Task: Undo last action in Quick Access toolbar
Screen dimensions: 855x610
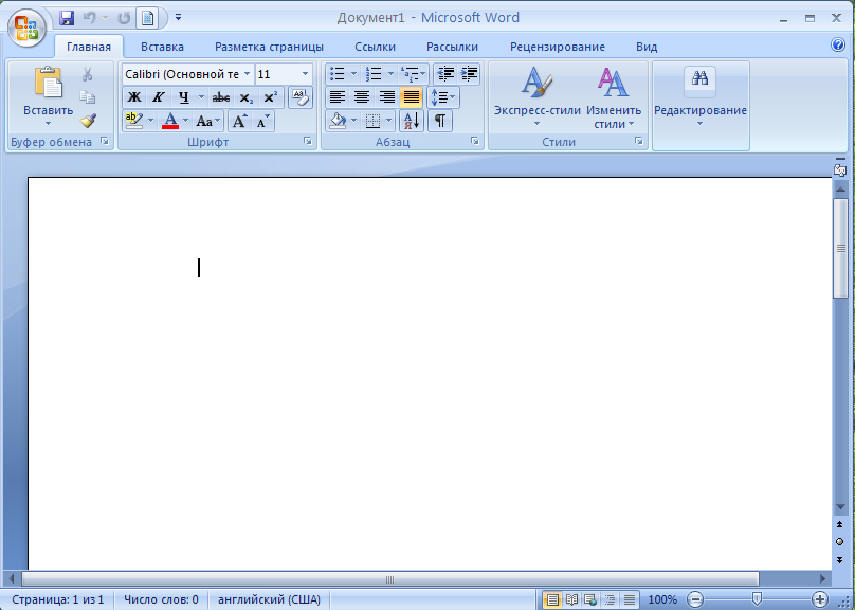Action: 89,18
